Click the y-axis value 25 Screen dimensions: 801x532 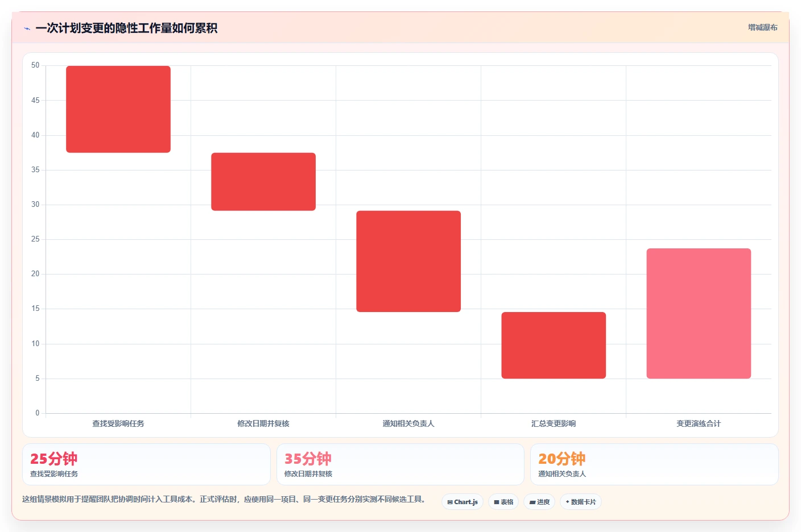[x=35, y=239]
